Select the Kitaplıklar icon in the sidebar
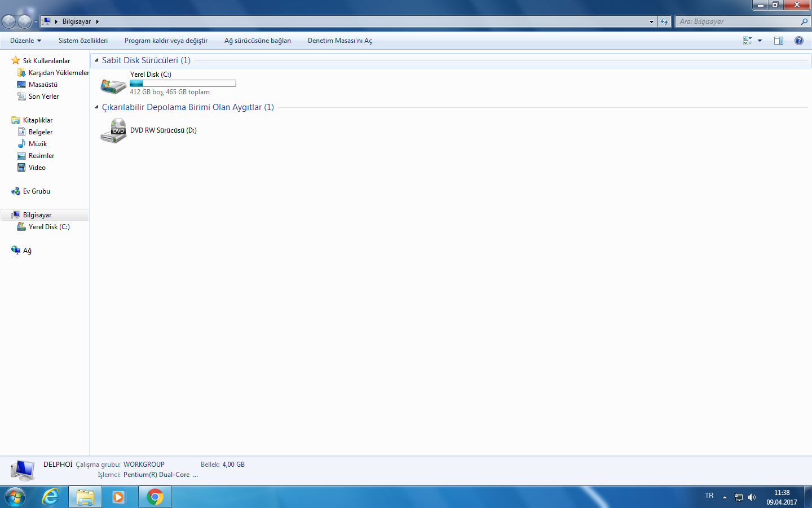This screenshot has width=812, height=508. click(x=16, y=120)
